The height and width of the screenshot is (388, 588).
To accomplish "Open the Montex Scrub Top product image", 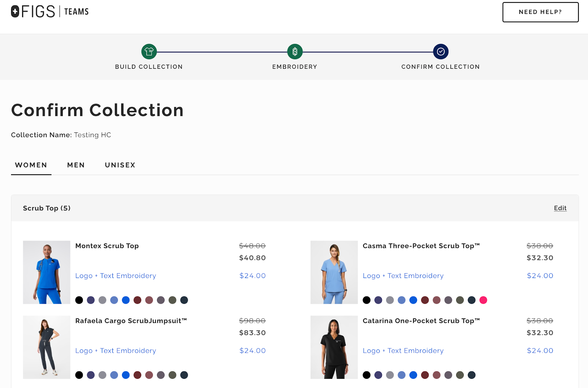I will tap(47, 272).
